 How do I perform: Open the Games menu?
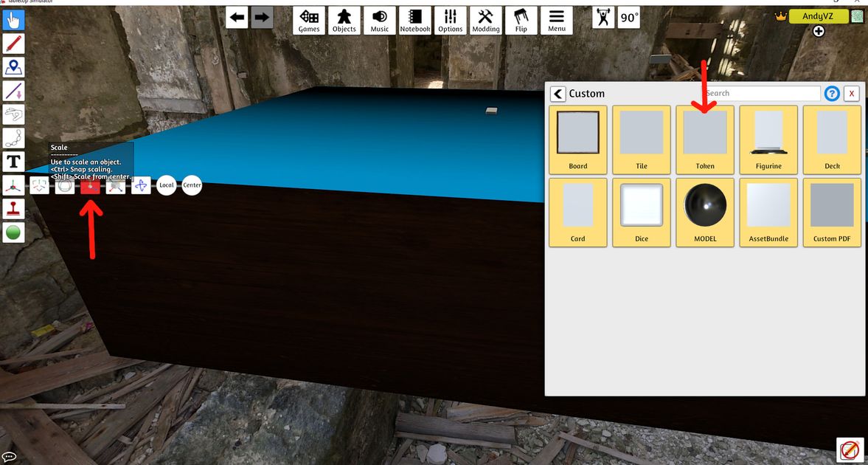click(x=309, y=21)
